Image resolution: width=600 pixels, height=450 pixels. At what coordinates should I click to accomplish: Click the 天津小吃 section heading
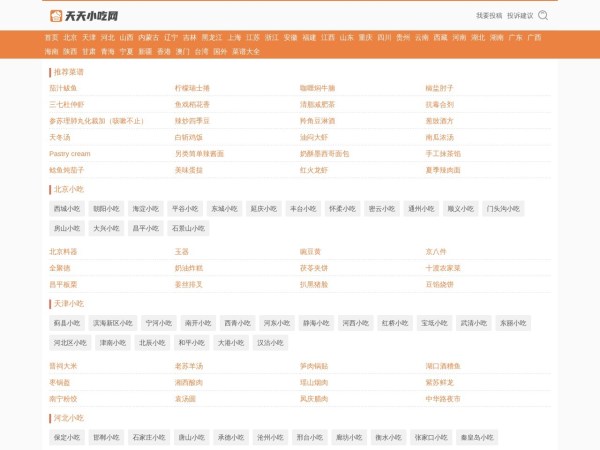[69, 303]
